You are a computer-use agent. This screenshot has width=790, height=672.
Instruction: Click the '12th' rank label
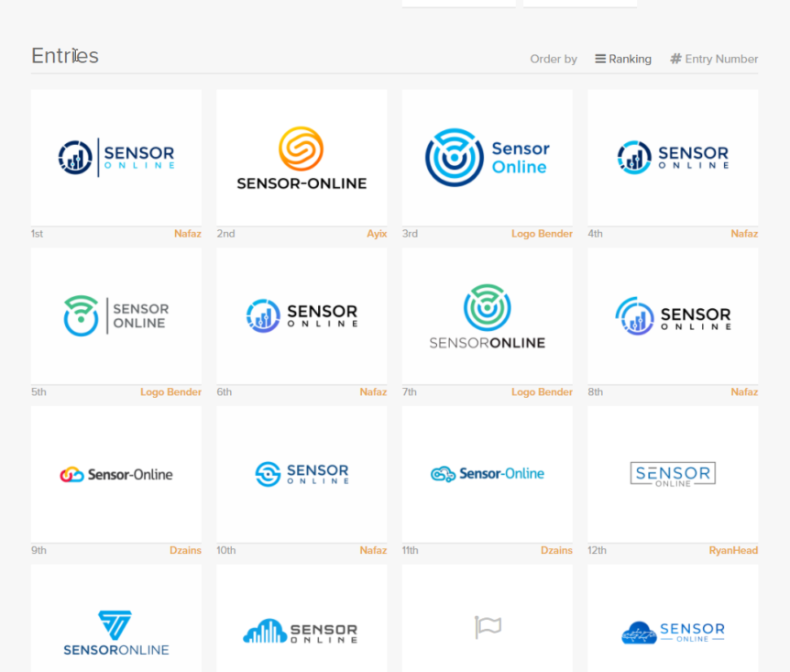597,550
